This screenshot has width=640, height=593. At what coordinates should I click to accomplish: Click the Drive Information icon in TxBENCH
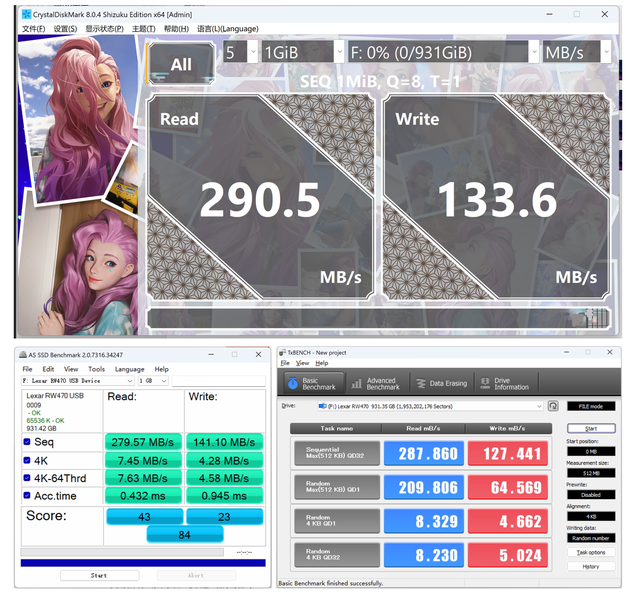click(x=485, y=383)
